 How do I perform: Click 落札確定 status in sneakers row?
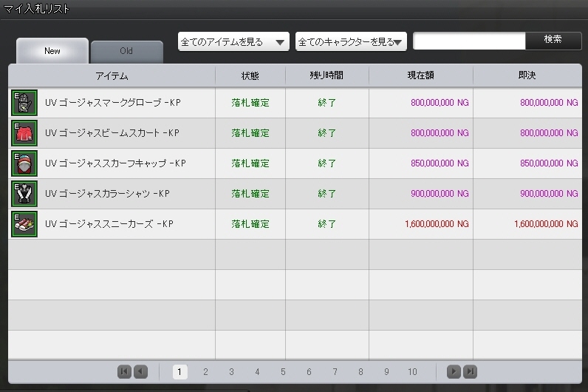[250, 224]
